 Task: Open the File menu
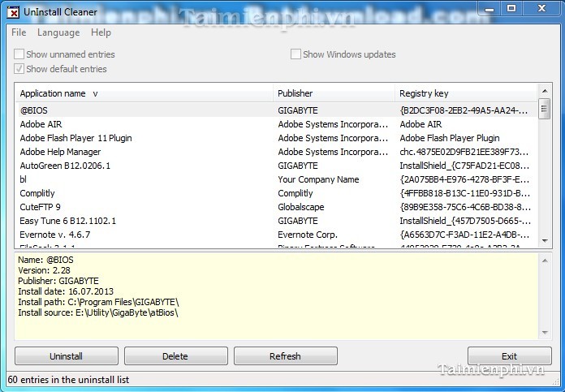pos(19,32)
